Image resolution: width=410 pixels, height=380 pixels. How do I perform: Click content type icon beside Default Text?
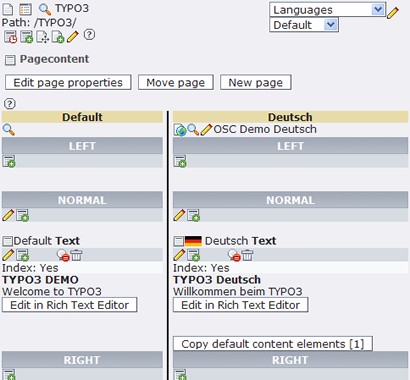tap(7, 241)
